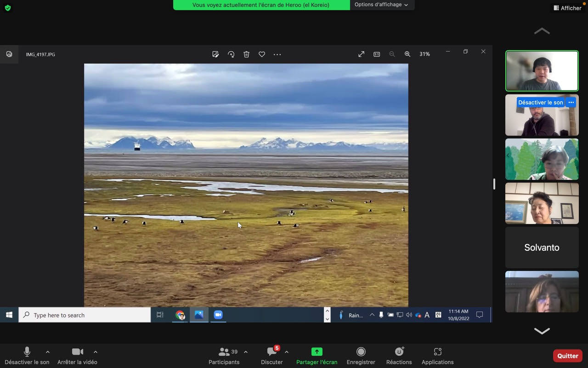Open Zoom Applications panel
The image size is (588, 368).
[437, 356]
